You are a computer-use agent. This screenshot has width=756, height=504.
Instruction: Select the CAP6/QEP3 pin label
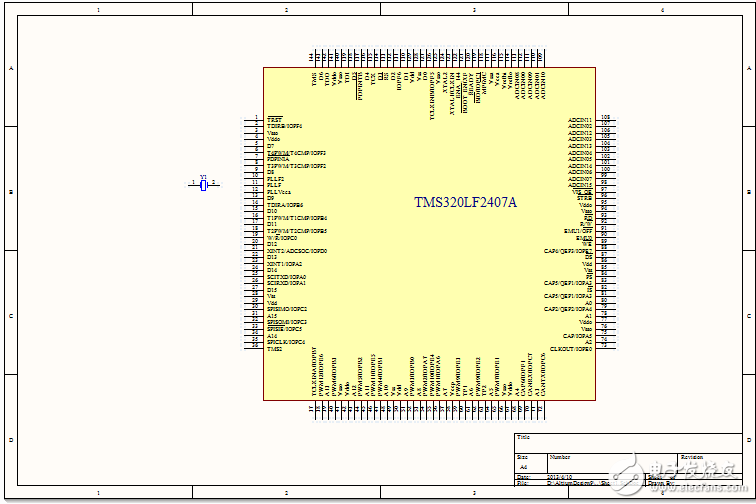(x=568, y=250)
